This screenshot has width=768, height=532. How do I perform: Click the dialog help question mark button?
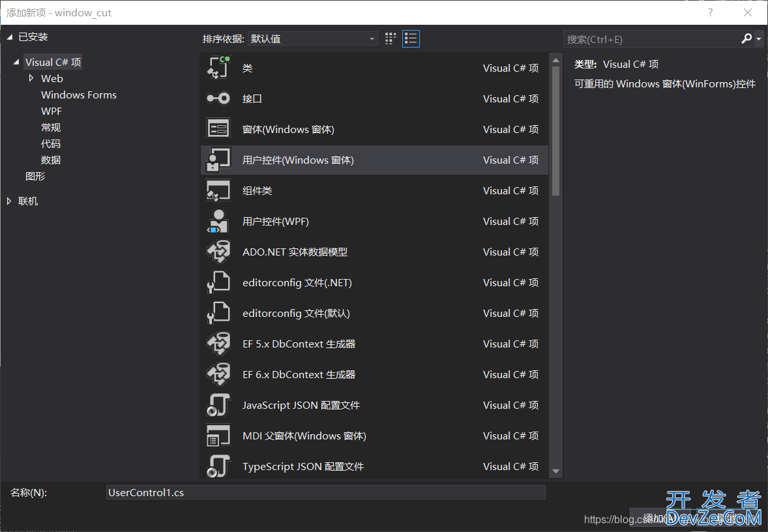(710, 12)
